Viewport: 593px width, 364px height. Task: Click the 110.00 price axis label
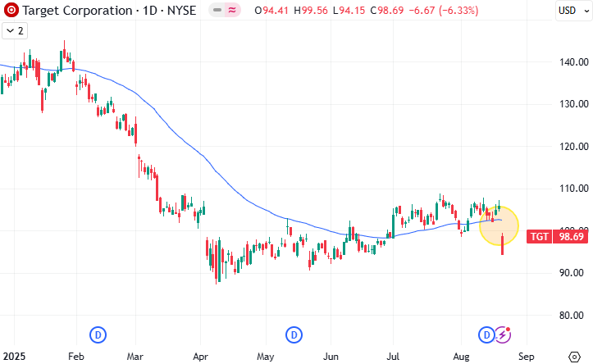click(574, 189)
